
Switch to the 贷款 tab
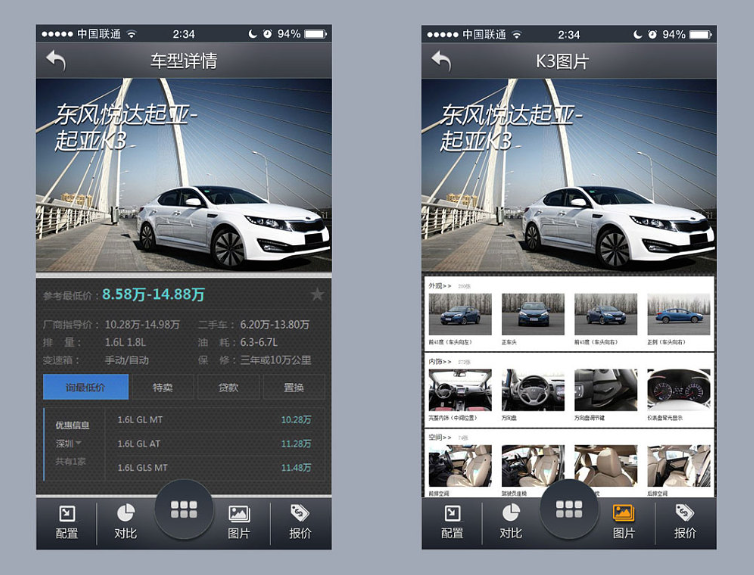click(228, 387)
